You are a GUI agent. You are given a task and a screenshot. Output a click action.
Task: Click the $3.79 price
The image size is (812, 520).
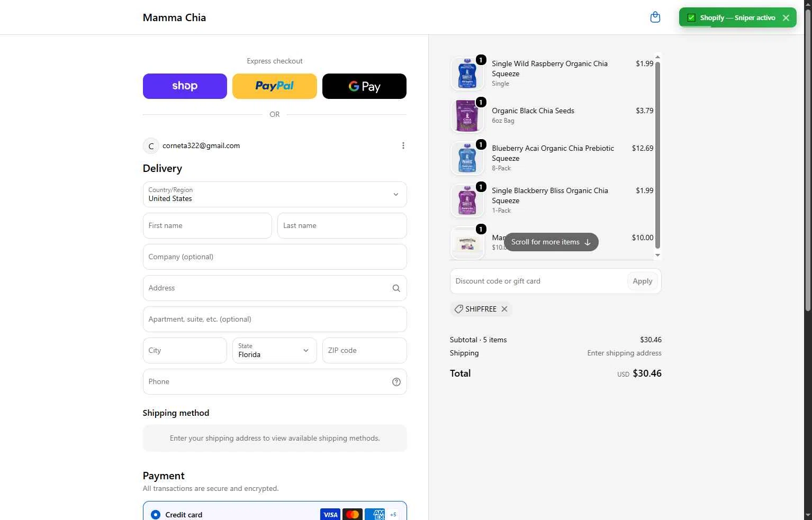click(645, 111)
